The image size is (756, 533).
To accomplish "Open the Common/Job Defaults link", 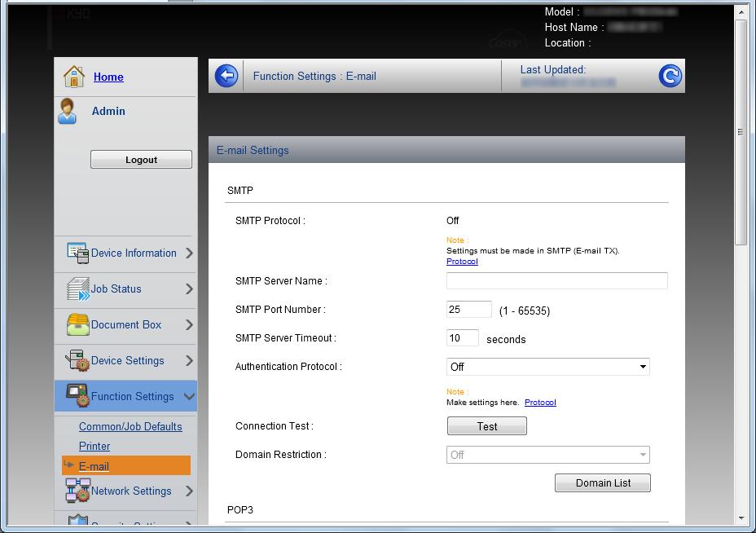I will click(x=130, y=426).
